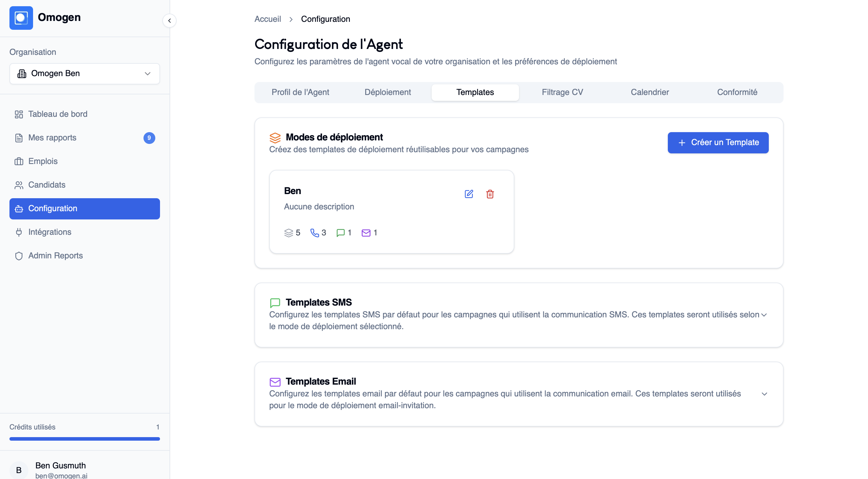Select the phone icon showing 3 on Ben card
The width and height of the screenshot is (868, 479).
point(315,232)
